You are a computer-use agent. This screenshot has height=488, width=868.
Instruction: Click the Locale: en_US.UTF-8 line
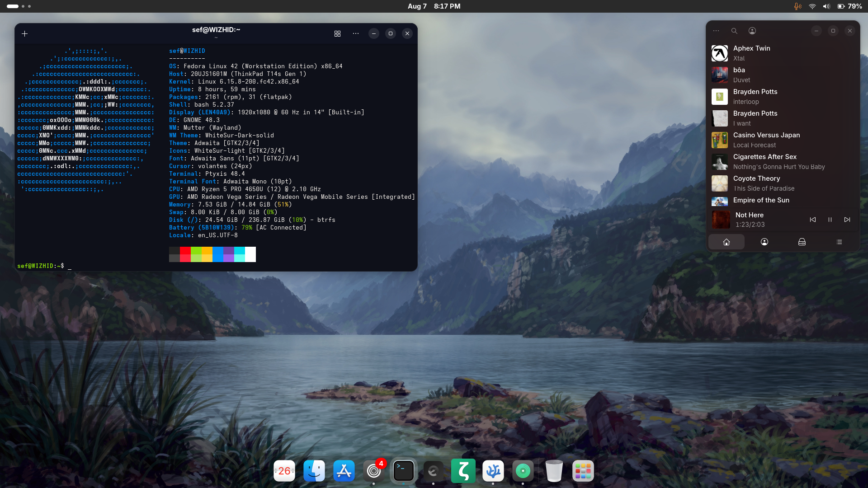(203, 235)
